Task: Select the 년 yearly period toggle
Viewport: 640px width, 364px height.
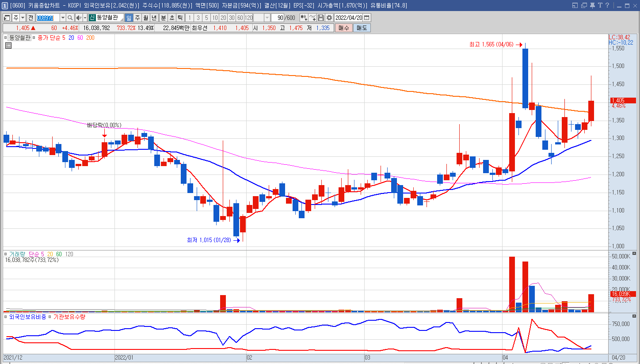Action: point(154,18)
